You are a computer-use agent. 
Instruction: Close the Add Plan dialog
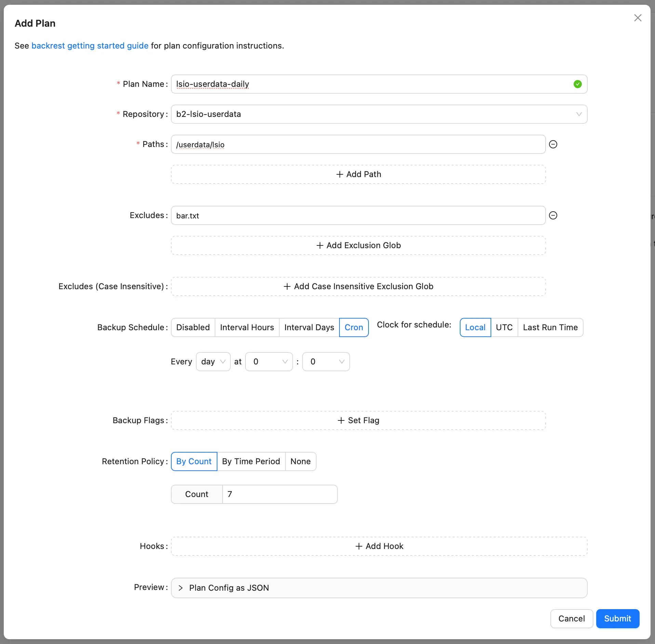point(638,18)
